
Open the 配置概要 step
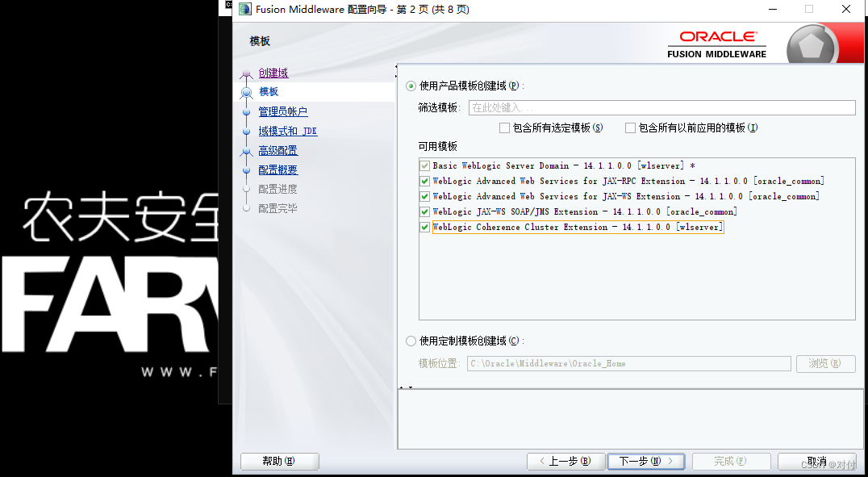tap(278, 169)
